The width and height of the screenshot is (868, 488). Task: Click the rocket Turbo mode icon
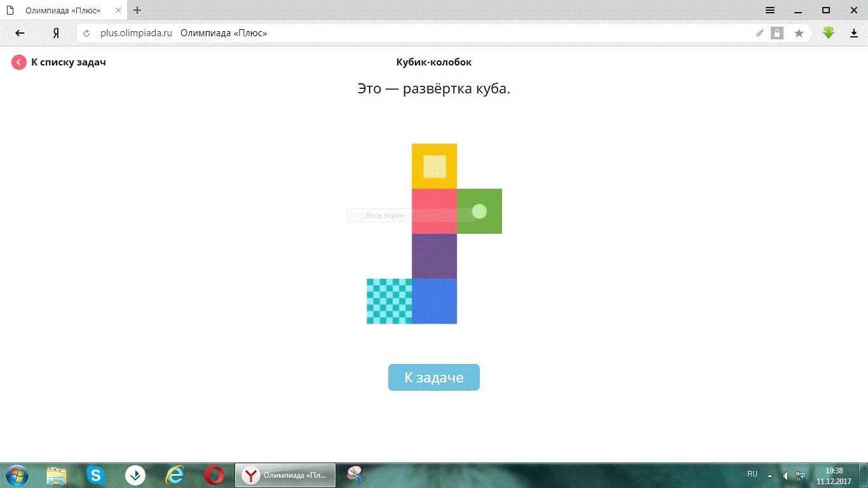point(759,33)
